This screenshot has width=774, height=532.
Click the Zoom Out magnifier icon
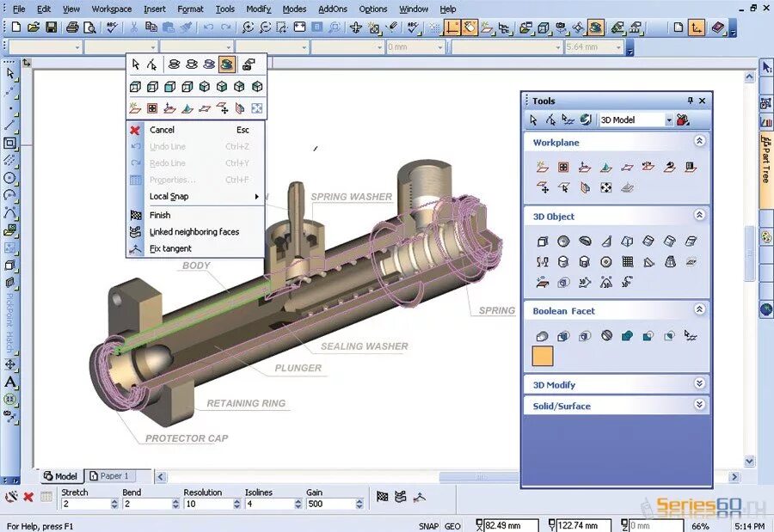click(265, 28)
